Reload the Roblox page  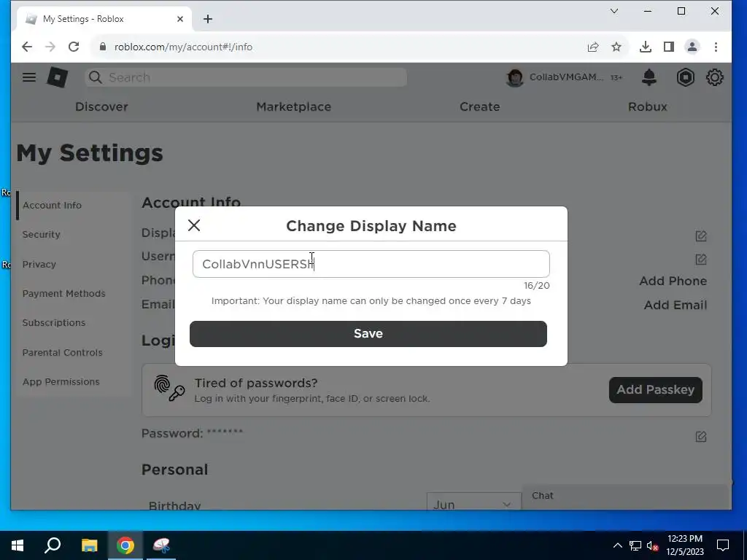(x=74, y=47)
